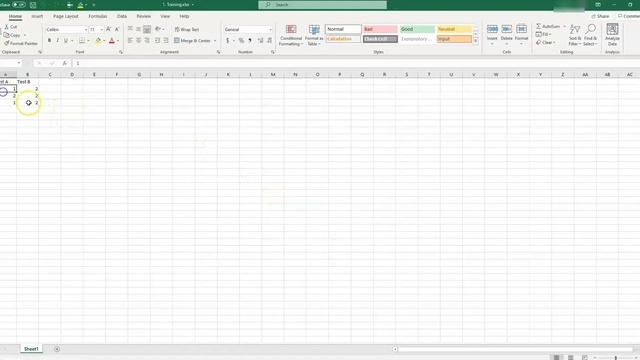Viewport: 640px width, 360px height.
Task: Center text horizontally in the cell
Action: pos(139,40)
